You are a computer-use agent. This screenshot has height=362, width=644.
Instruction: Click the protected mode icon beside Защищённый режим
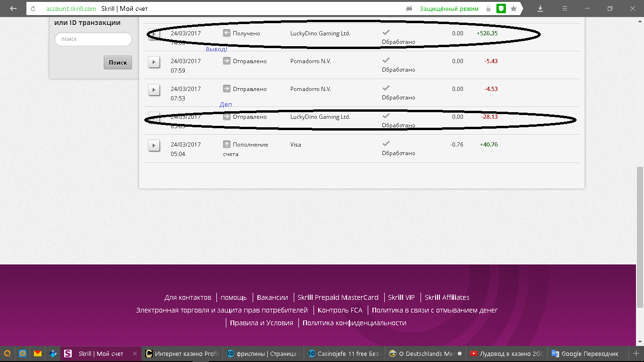(409, 8)
